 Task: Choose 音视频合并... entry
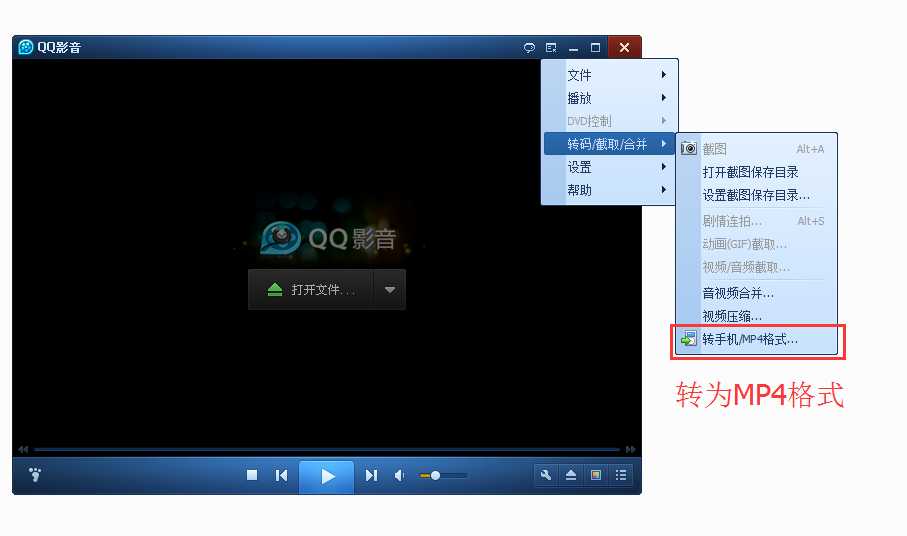757,293
